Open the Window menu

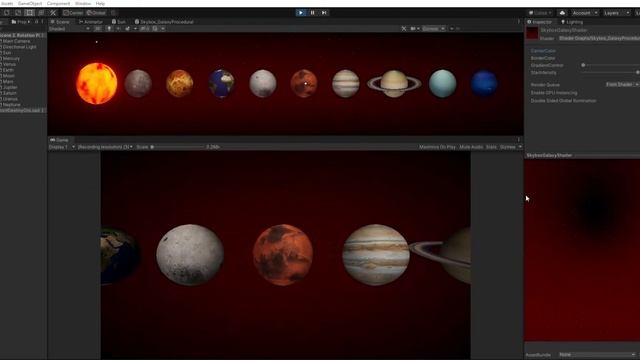click(83, 3)
